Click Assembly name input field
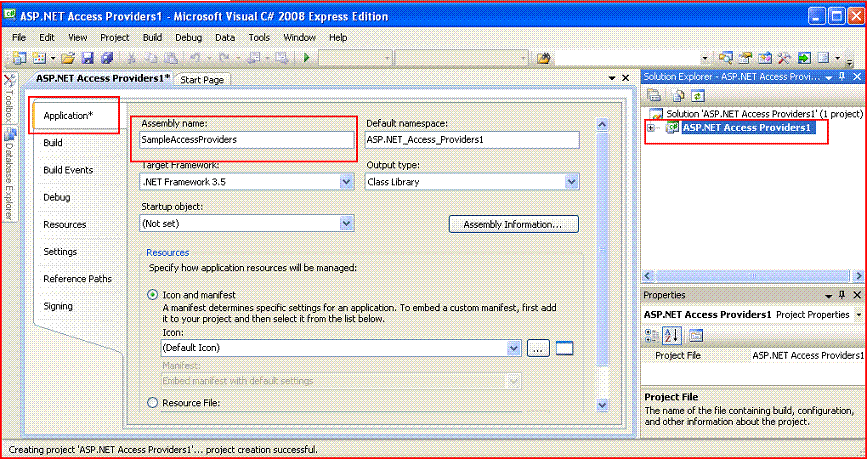The height and width of the screenshot is (459, 867). [247, 140]
